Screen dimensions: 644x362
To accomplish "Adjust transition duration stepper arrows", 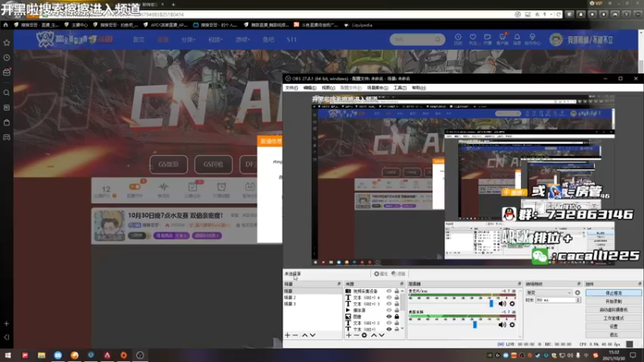I will 578,300.
